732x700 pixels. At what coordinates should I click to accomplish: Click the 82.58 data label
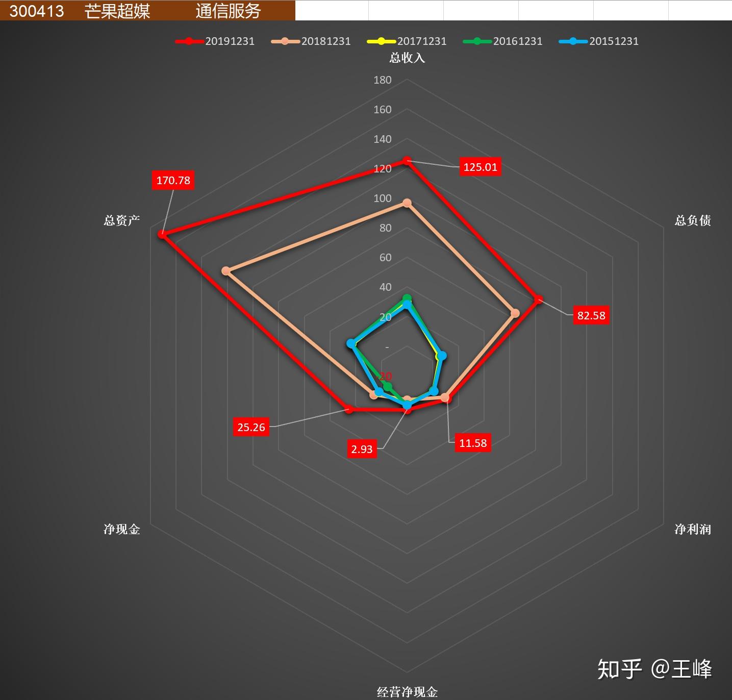[x=591, y=315]
